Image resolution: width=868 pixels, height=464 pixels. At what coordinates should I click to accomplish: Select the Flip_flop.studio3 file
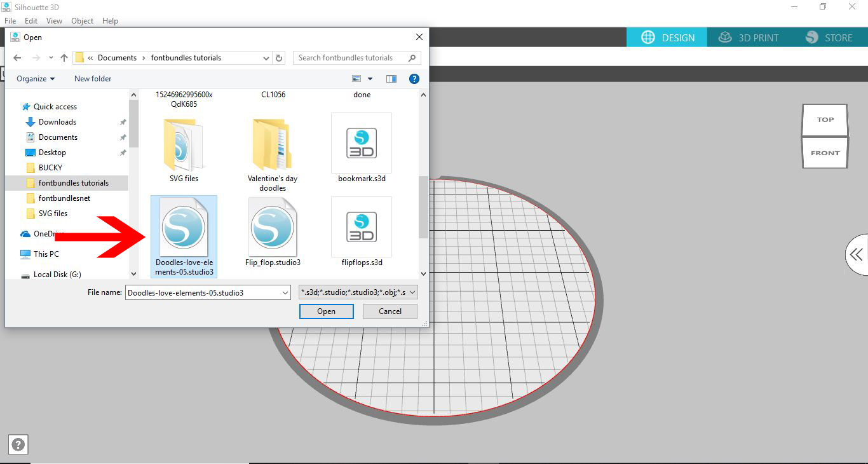pyautogui.click(x=273, y=232)
